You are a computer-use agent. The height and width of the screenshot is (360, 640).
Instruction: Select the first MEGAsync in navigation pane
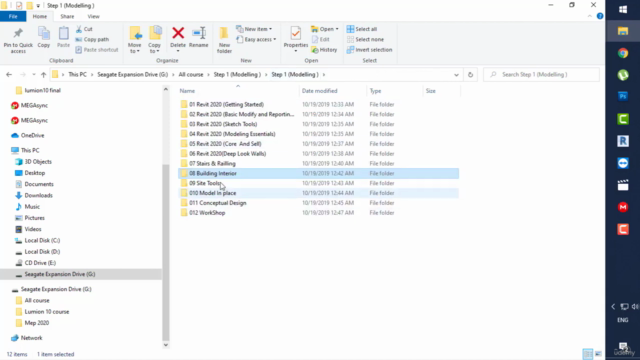[x=34, y=105]
